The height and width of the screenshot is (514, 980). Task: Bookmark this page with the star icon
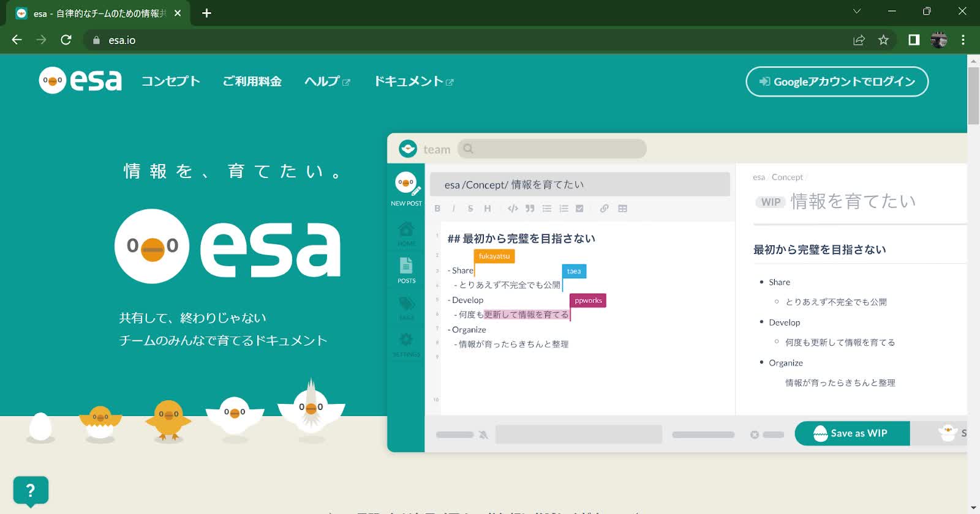point(883,40)
